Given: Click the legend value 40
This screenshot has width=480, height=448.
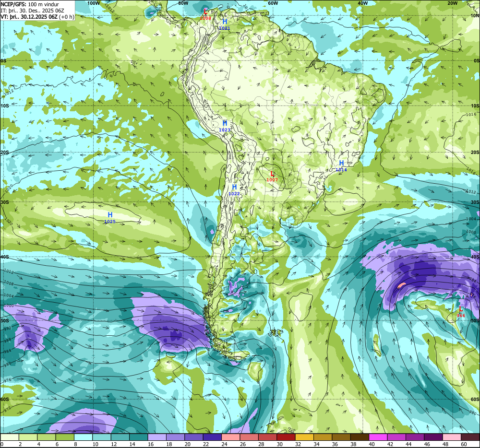Looking at the screenshot, I should [372, 444].
